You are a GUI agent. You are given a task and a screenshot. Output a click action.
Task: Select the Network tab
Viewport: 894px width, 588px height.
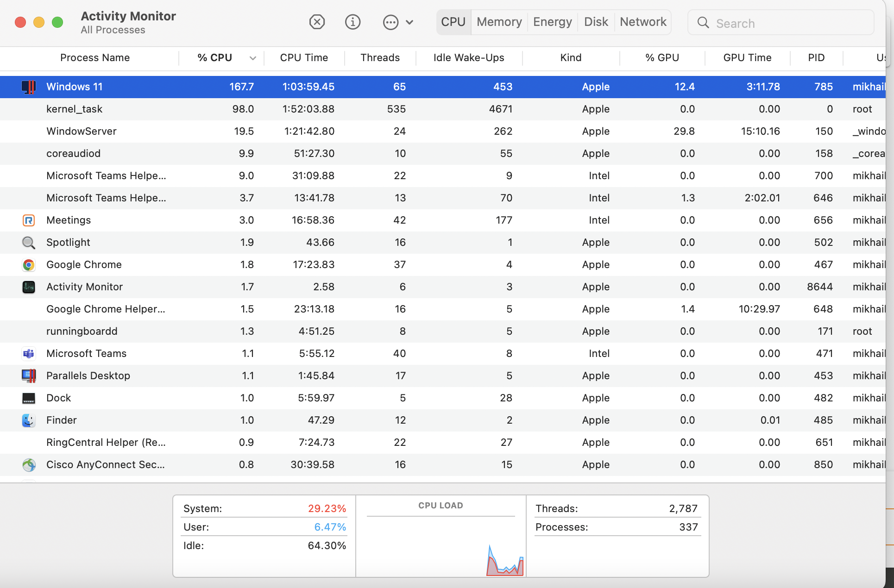coord(642,22)
